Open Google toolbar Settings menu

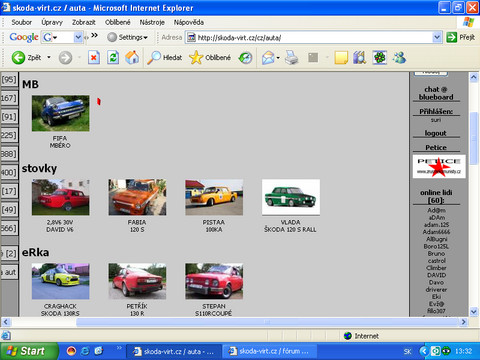click(128, 37)
